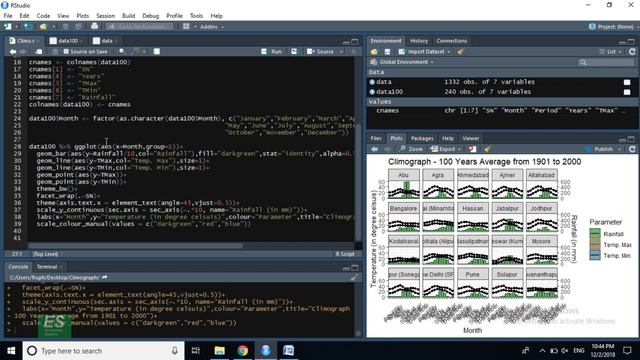
Task: Click the find and replace magnifier icon
Action: (122, 52)
